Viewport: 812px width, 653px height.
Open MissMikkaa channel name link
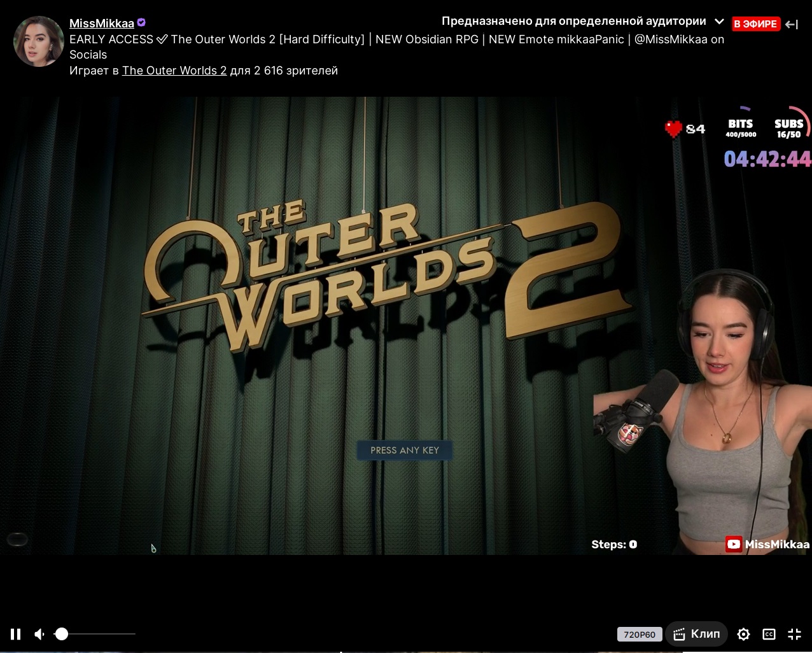(x=102, y=24)
